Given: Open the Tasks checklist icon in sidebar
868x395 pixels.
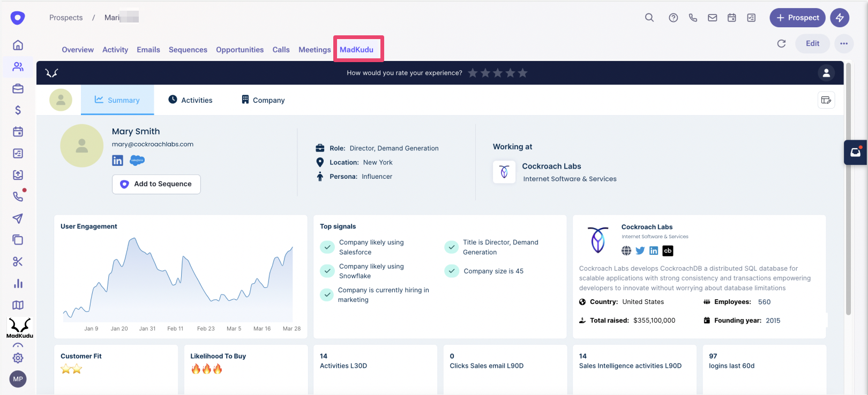Looking at the screenshot, I should (x=18, y=154).
